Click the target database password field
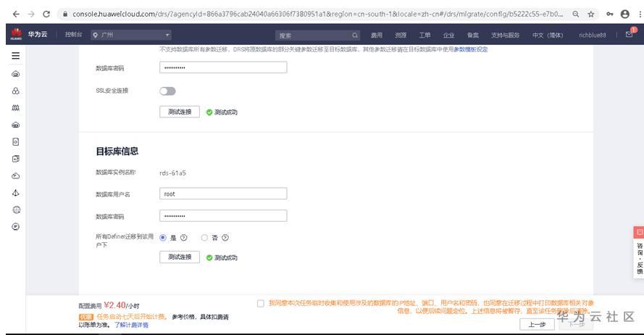The image size is (644, 335). point(223,216)
